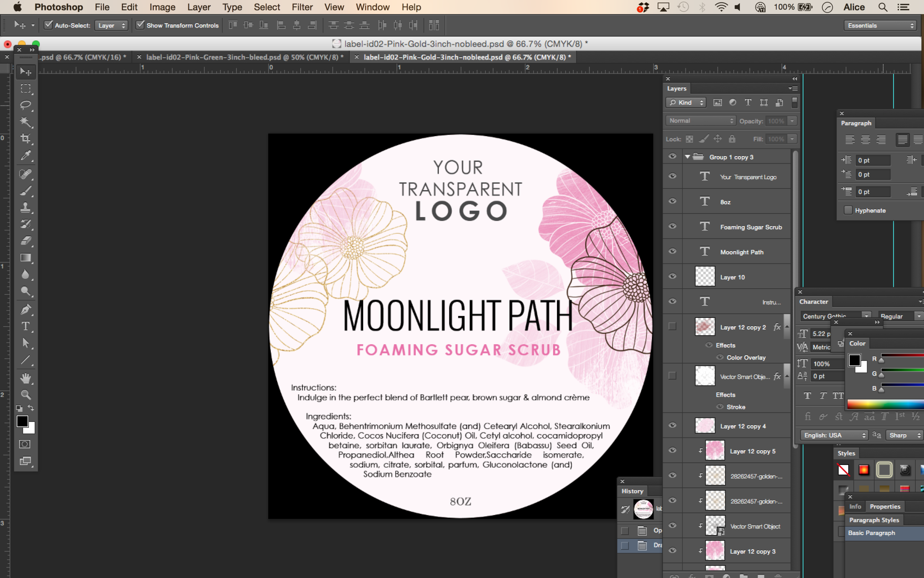Select the Path Selection tool

(x=26, y=343)
